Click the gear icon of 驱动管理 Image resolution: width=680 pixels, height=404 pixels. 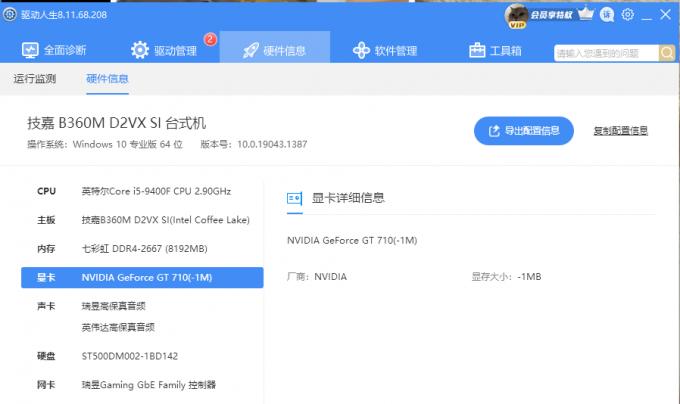(x=140, y=50)
